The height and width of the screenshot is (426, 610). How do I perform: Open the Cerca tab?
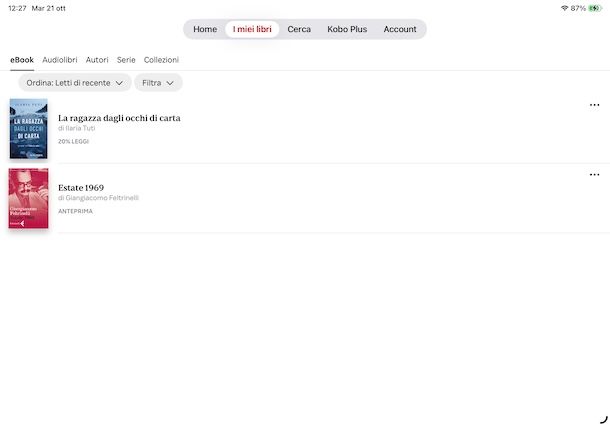point(299,29)
